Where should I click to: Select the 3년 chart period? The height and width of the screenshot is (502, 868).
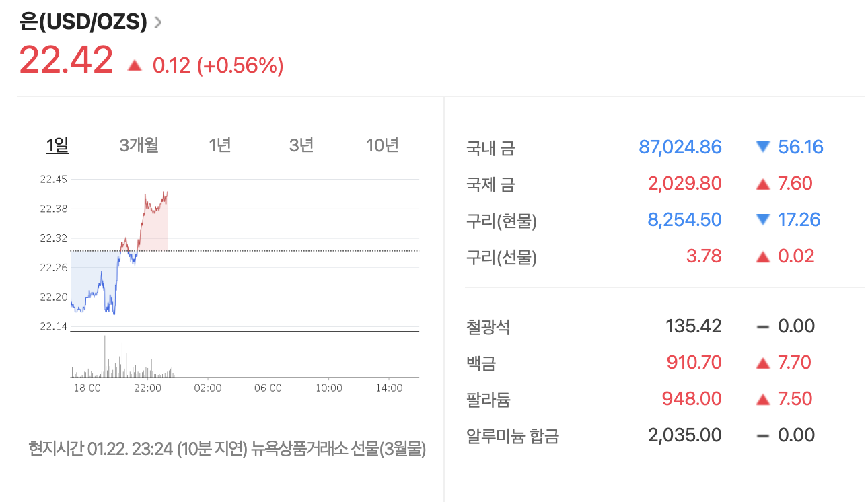click(x=300, y=145)
